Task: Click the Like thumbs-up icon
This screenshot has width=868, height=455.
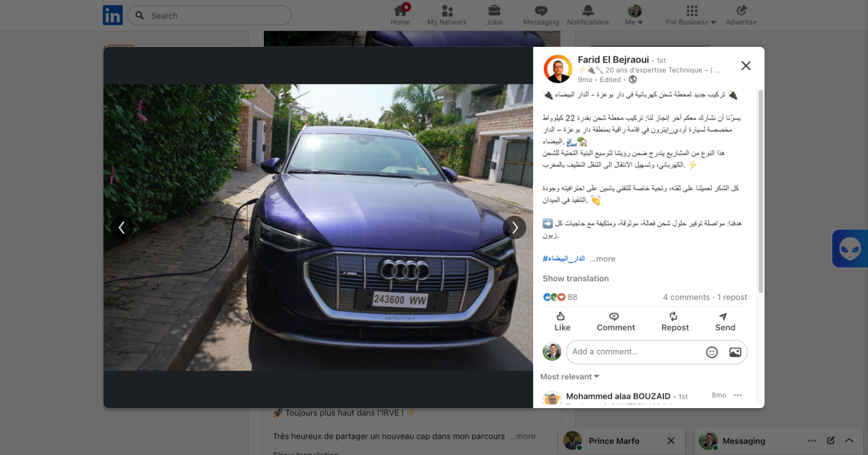Action: pyautogui.click(x=562, y=317)
